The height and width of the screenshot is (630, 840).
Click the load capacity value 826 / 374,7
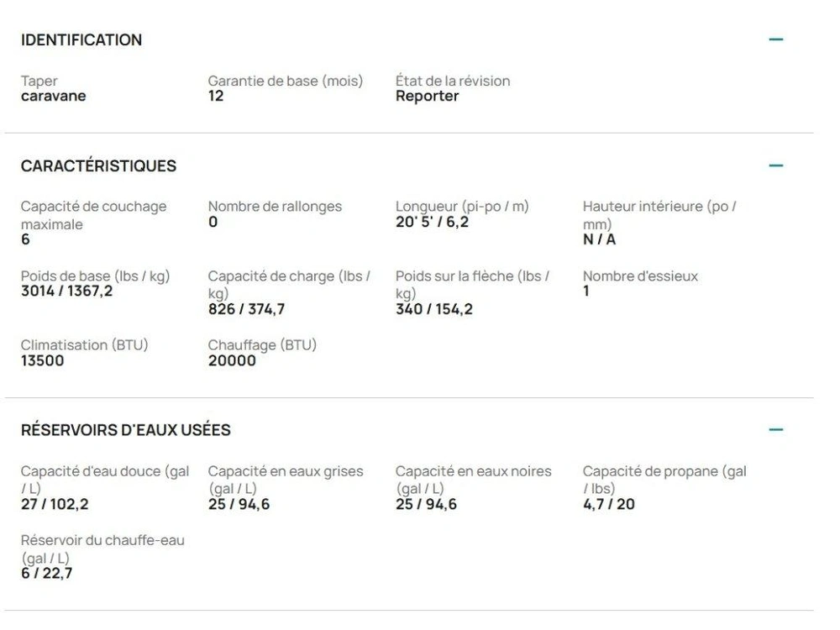tap(246, 309)
